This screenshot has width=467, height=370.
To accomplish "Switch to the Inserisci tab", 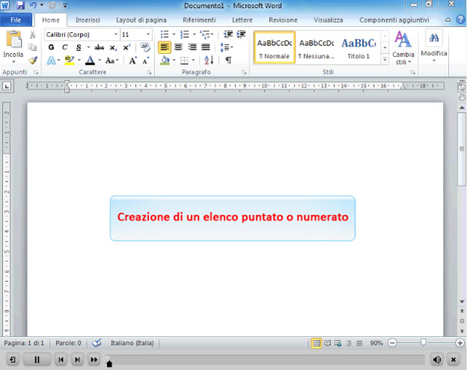I will point(88,20).
